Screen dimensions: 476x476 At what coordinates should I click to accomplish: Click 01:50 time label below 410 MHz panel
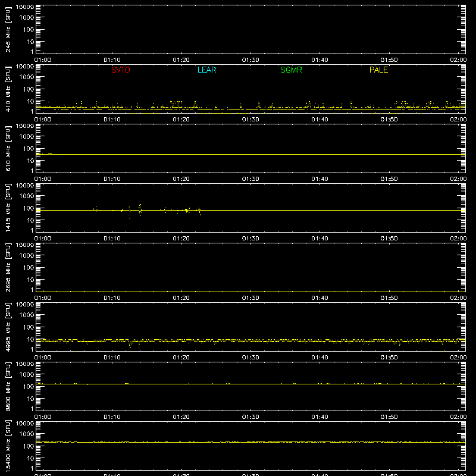(x=389, y=120)
